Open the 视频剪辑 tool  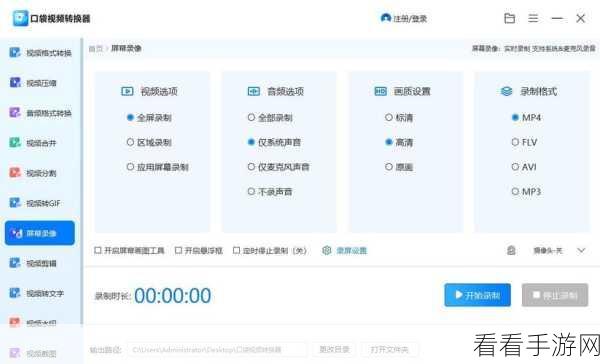[33, 263]
